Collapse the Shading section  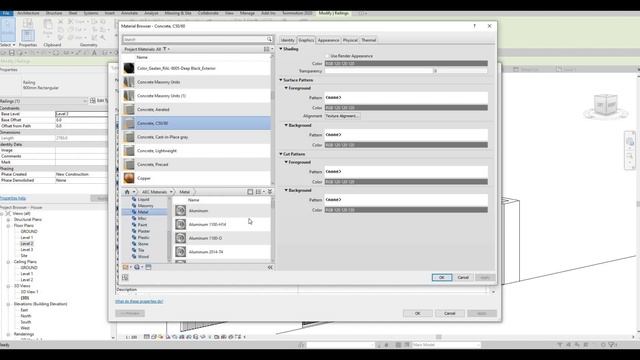(x=281, y=49)
